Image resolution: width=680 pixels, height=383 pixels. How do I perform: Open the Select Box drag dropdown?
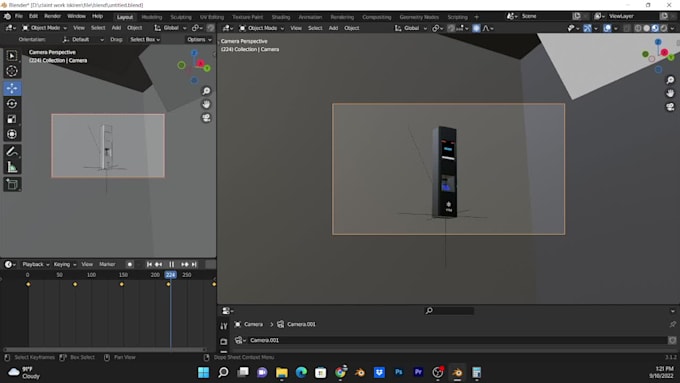[x=145, y=39]
